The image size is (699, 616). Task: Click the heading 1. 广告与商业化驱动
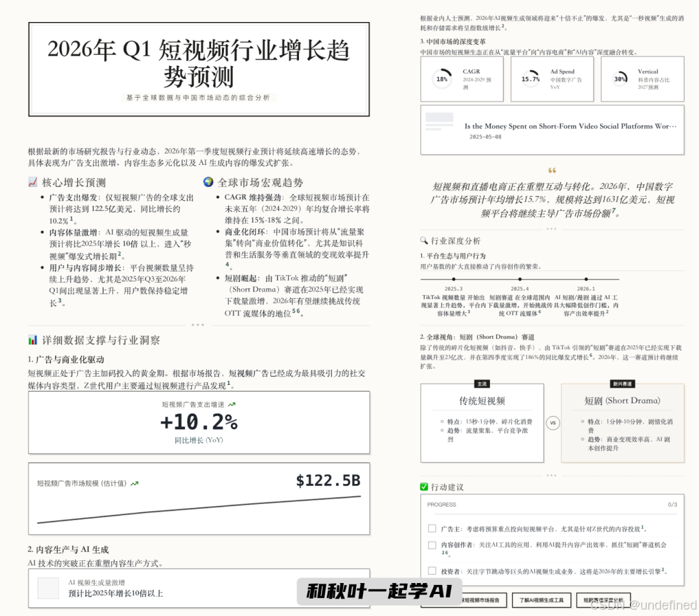pyautogui.click(x=65, y=359)
